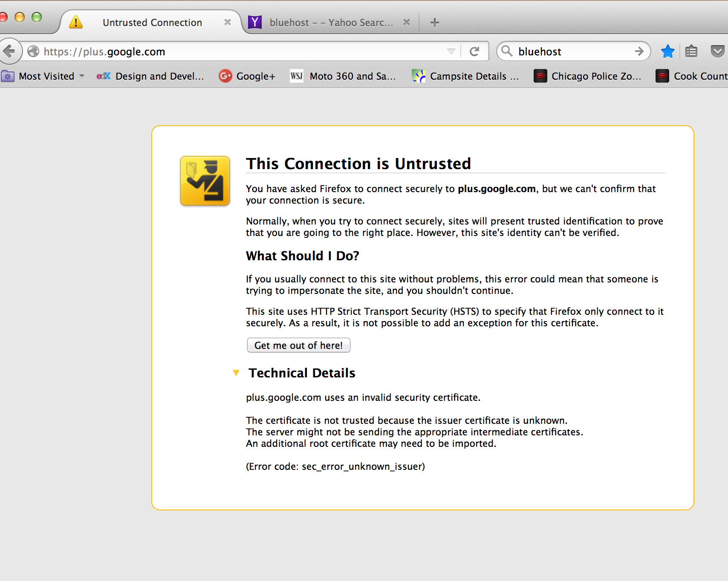
Task: Open the Campsite Details bookmark
Action: [x=465, y=76]
